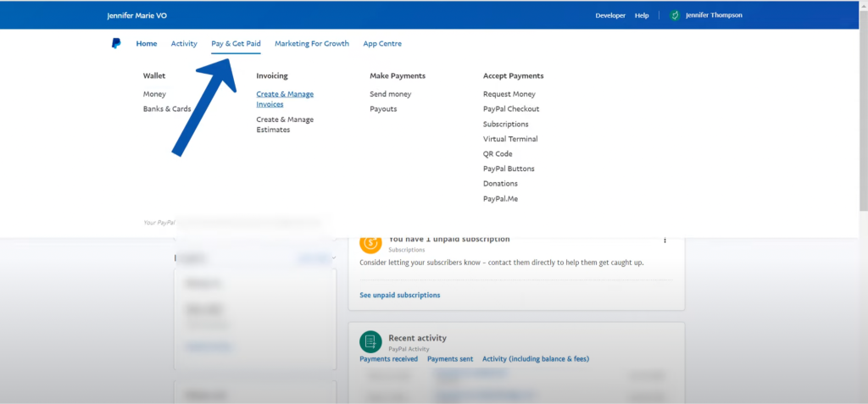Open the PayPal.Me option
The height and width of the screenshot is (404, 868).
pos(500,199)
